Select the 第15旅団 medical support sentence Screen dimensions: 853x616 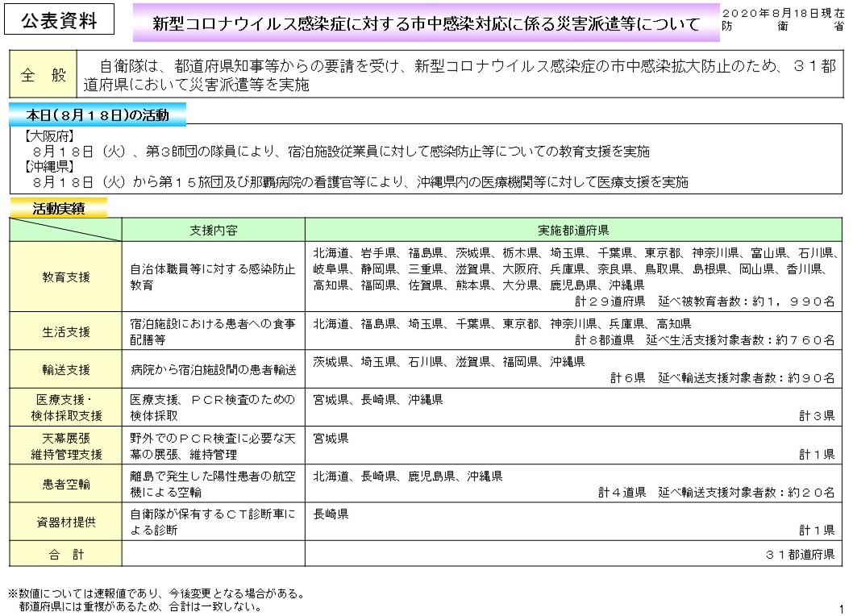click(x=360, y=181)
